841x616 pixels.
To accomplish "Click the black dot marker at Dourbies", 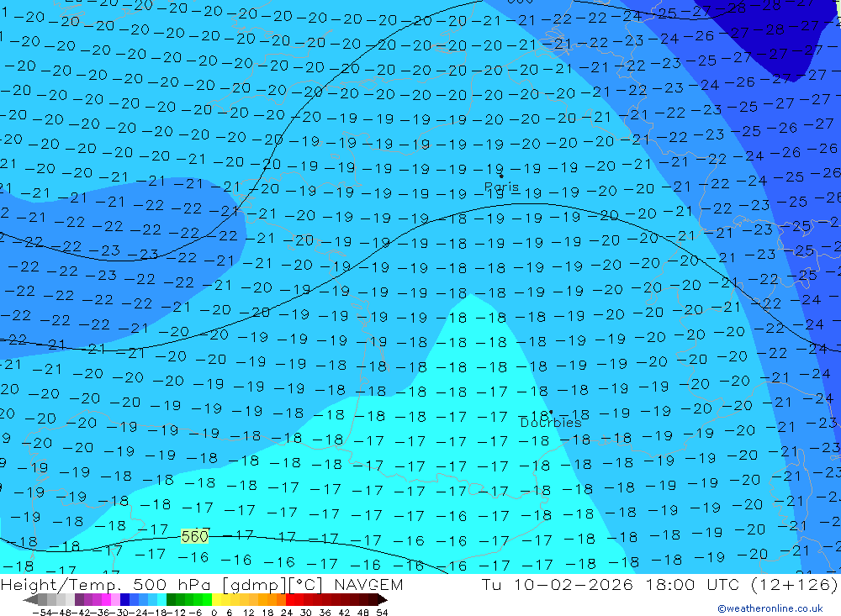I will (551, 413).
